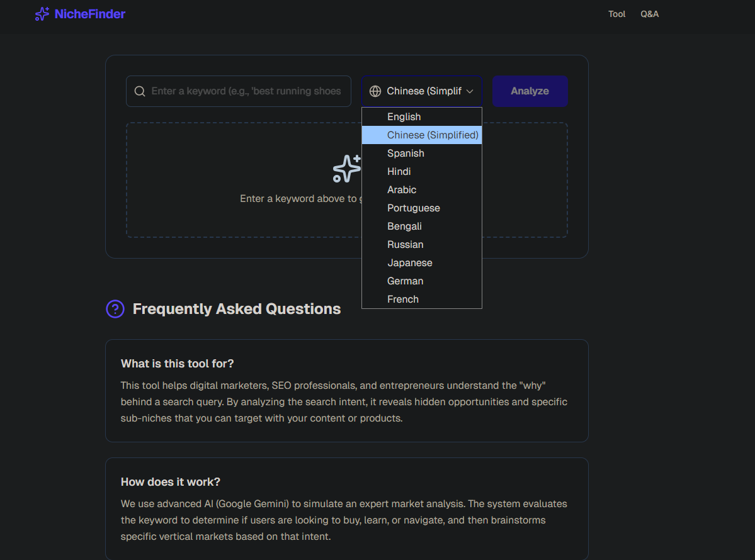Image resolution: width=755 pixels, height=560 pixels.
Task: Pick Hindi in the language dropdown
Action: point(399,172)
